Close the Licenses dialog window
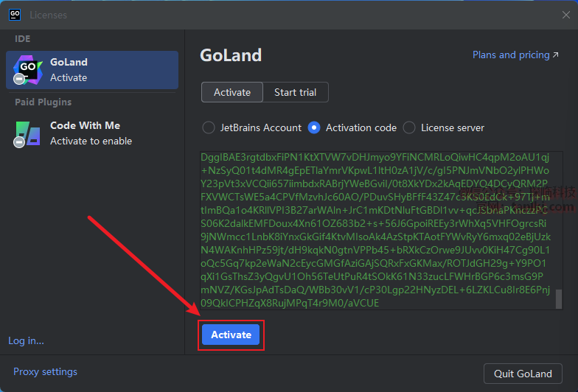This screenshot has height=392, width=578. click(565, 15)
